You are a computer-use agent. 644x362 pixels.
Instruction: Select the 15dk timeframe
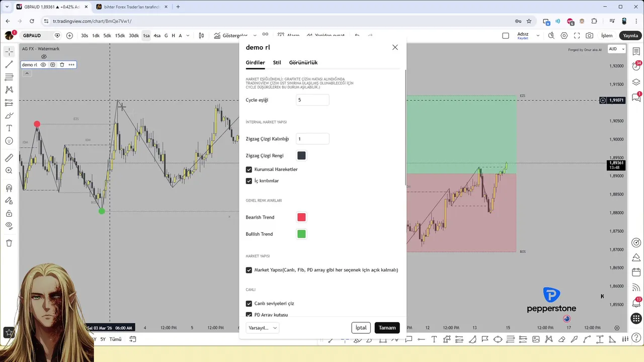[120, 36]
